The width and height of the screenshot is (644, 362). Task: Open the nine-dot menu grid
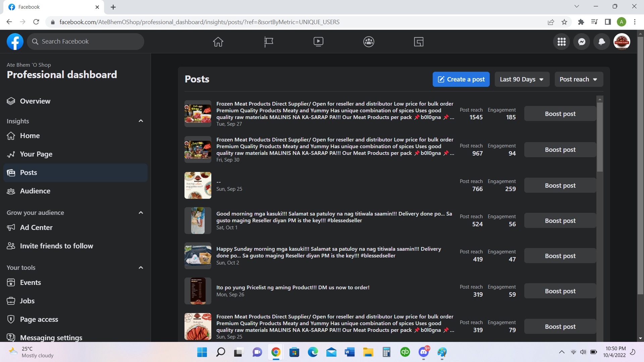pos(561,42)
